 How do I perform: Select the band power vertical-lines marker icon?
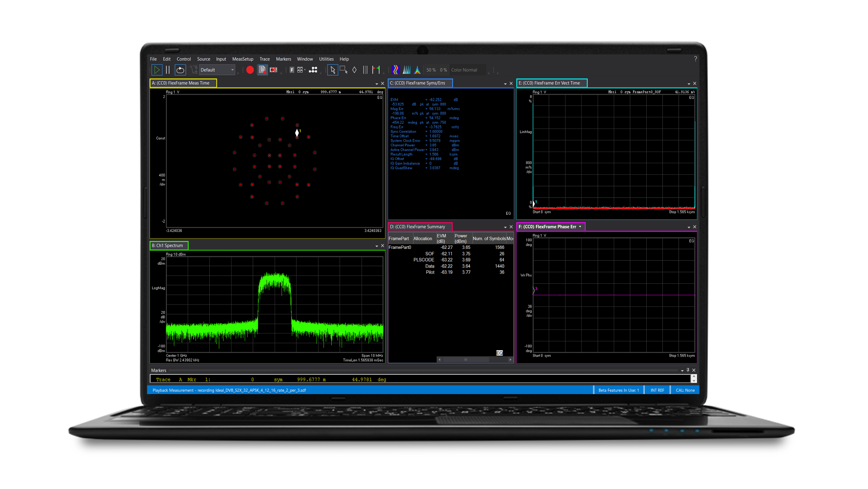[x=365, y=70]
